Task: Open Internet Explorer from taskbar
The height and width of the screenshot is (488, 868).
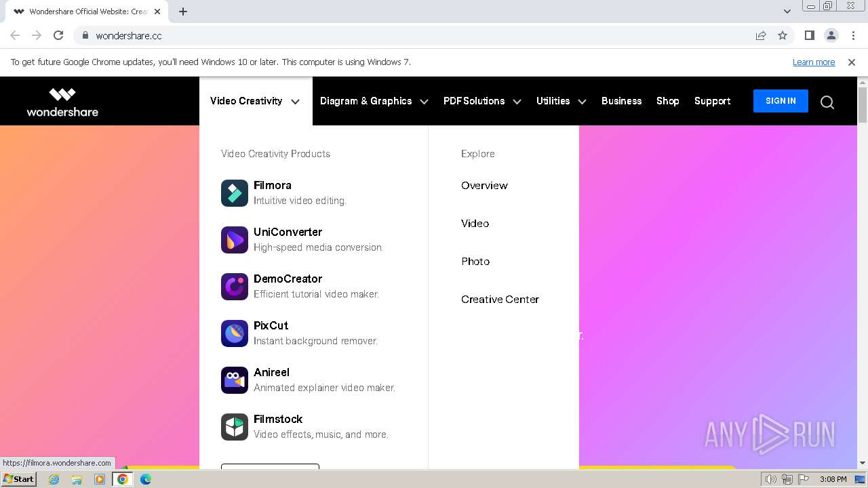Action: tap(54, 479)
